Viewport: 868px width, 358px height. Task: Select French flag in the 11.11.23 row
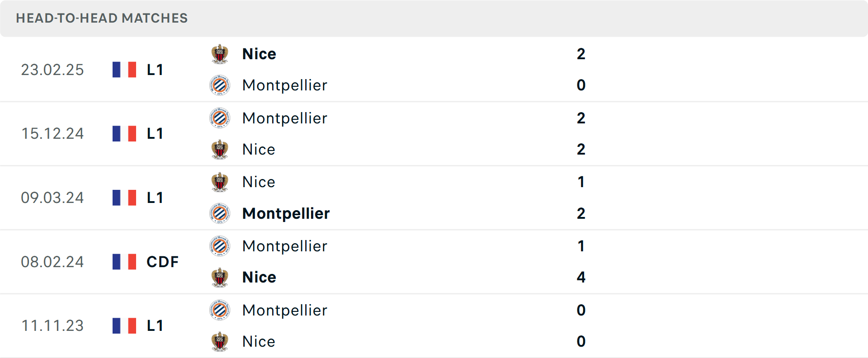[124, 325]
